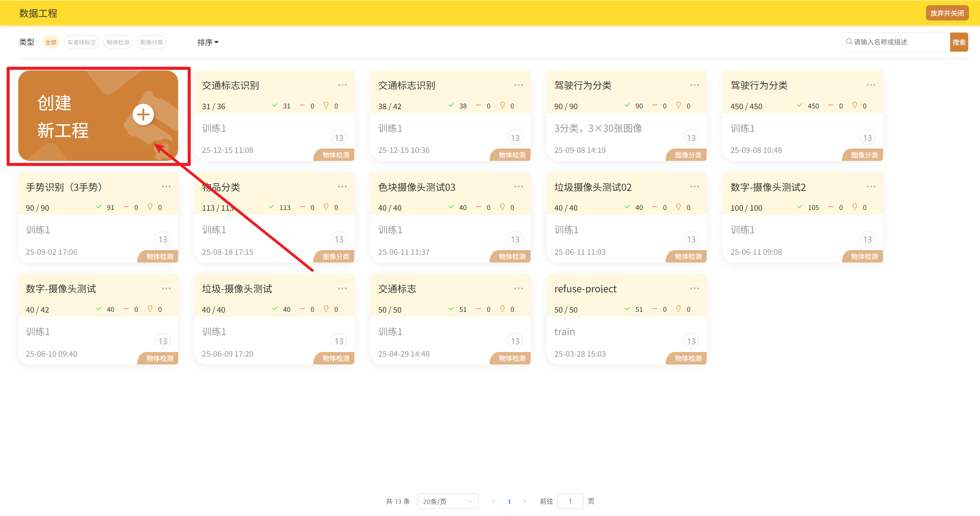Go to next page arrow
The height and width of the screenshot is (516, 980).
[x=524, y=501]
